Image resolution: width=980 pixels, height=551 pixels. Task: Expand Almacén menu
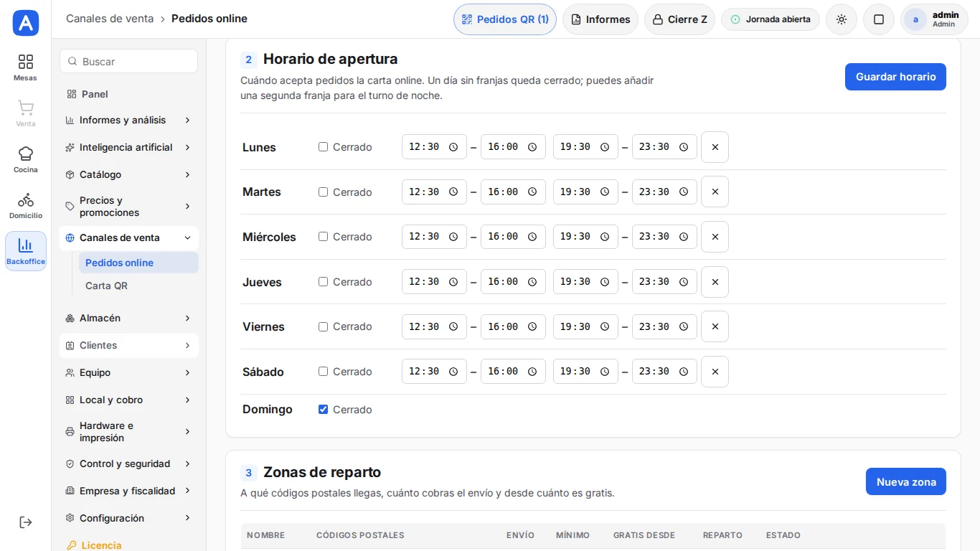pyautogui.click(x=129, y=318)
